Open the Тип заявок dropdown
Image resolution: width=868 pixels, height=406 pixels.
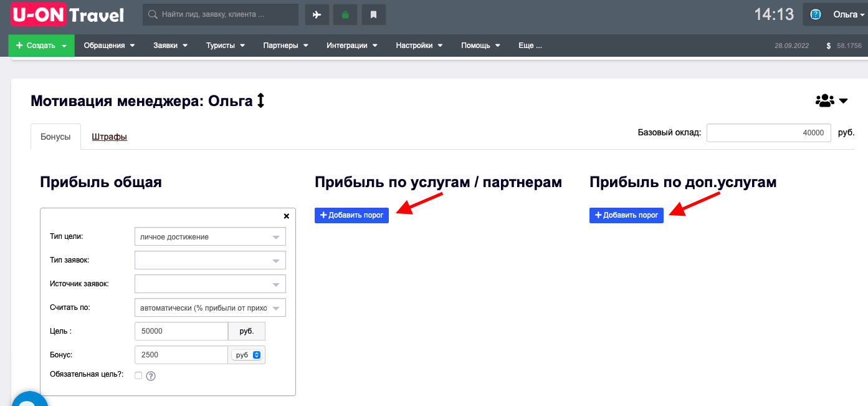pyautogui.click(x=210, y=260)
